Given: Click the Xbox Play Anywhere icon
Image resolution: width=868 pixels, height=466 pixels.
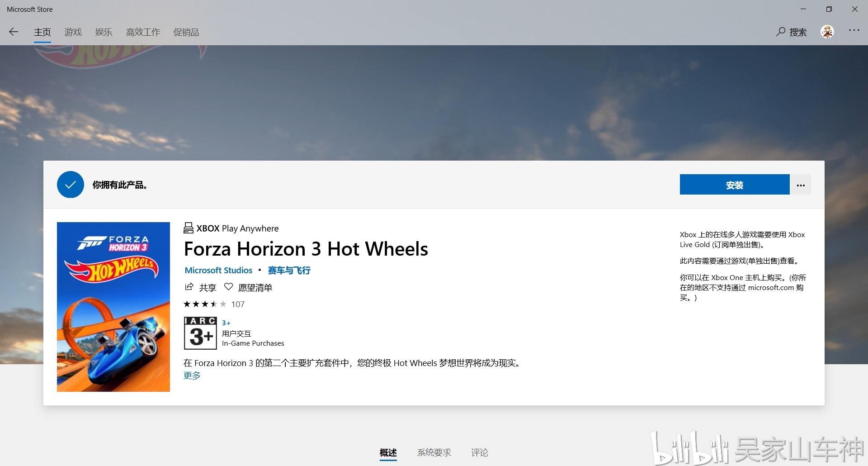Looking at the screenshot, I should [x=189, y=228].
